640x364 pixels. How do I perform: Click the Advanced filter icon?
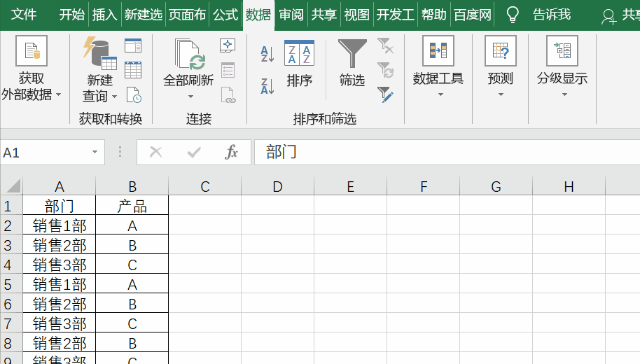pyautogui.click(x=385, y=94)
